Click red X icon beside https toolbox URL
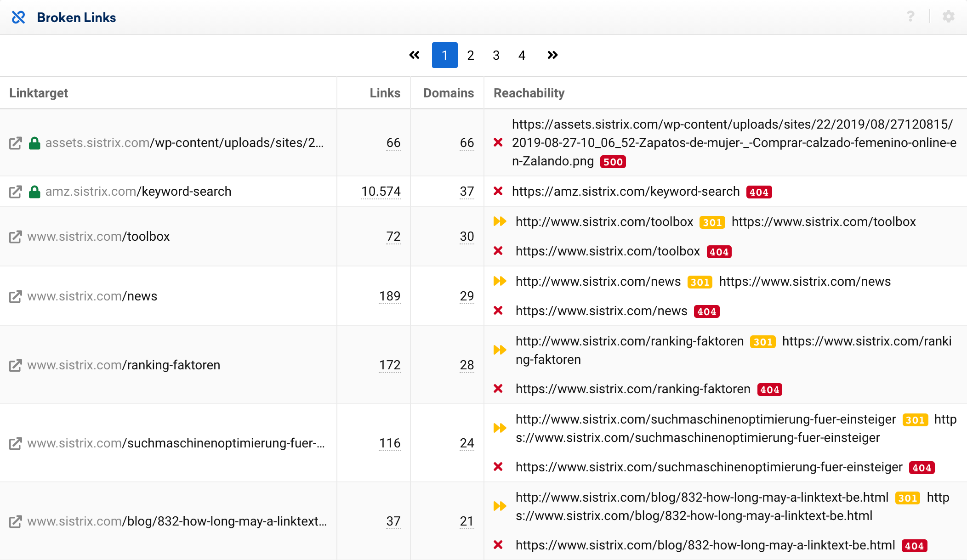 point(498,251)
